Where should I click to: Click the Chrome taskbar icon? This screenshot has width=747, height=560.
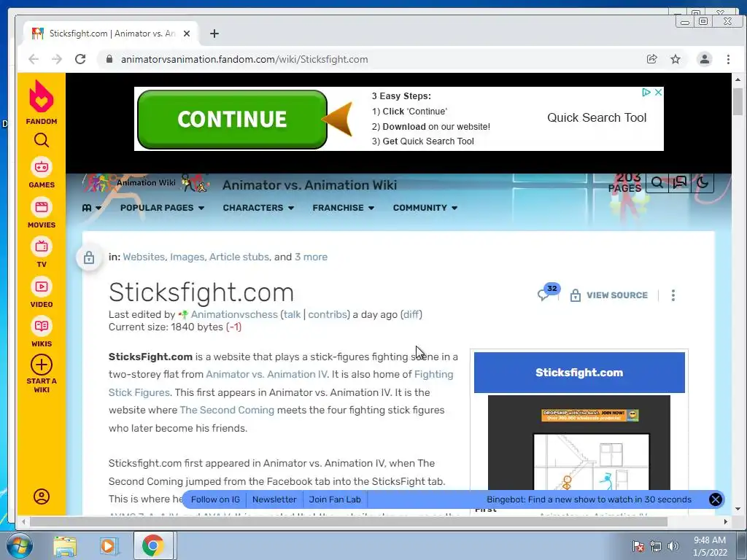pos(152,545)
